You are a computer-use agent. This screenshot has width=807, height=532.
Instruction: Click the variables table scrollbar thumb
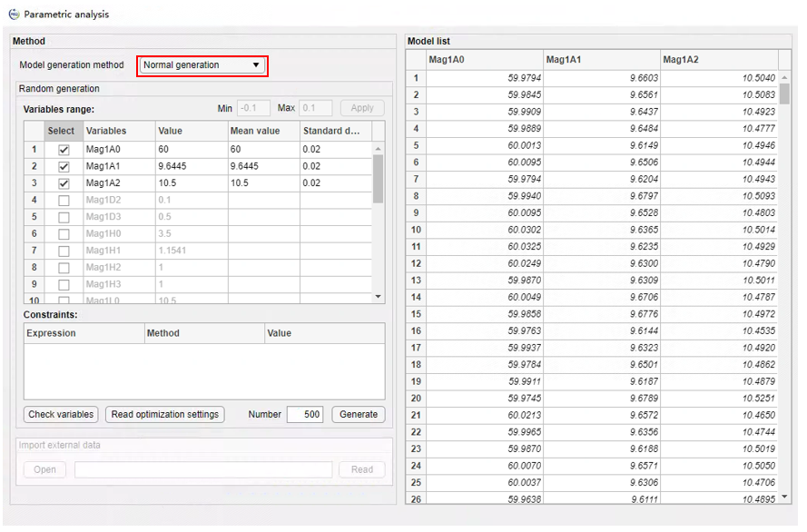(x=379, y=179)
